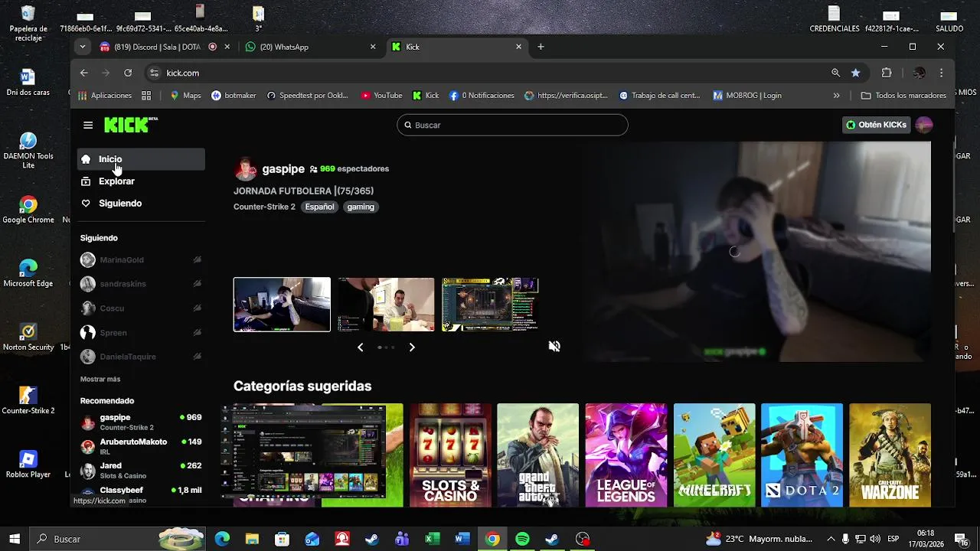The height and width of the screenshot is (551, 980).
Task: Focus the Buscar search field
Action: [512, 125]
